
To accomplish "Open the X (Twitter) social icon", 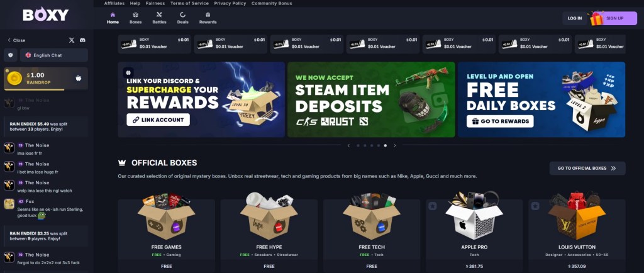I will [72, 40].
